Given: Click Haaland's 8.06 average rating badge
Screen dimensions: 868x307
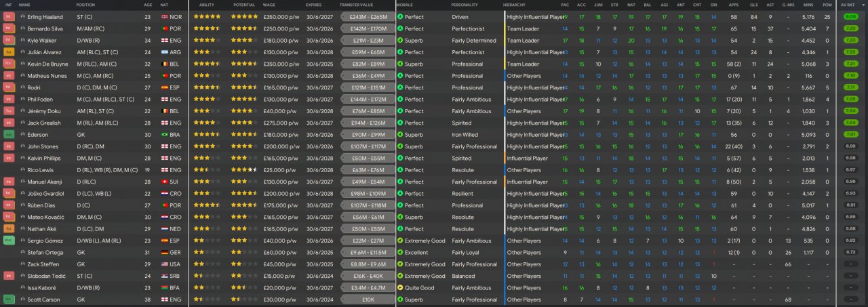Looking at the screenshot, I should (x=851, y=16).
